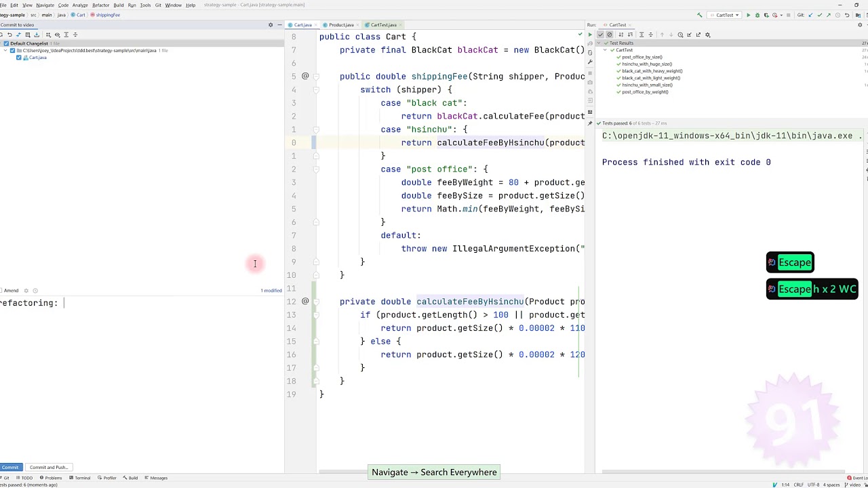Open the Refactor menu
868x488 pixels.
coord(100,5)
